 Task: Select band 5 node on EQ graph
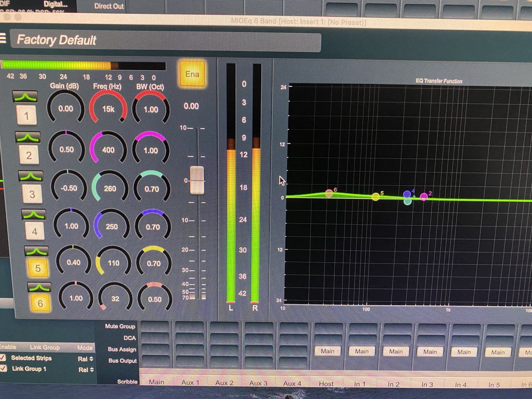click(376, 196)
